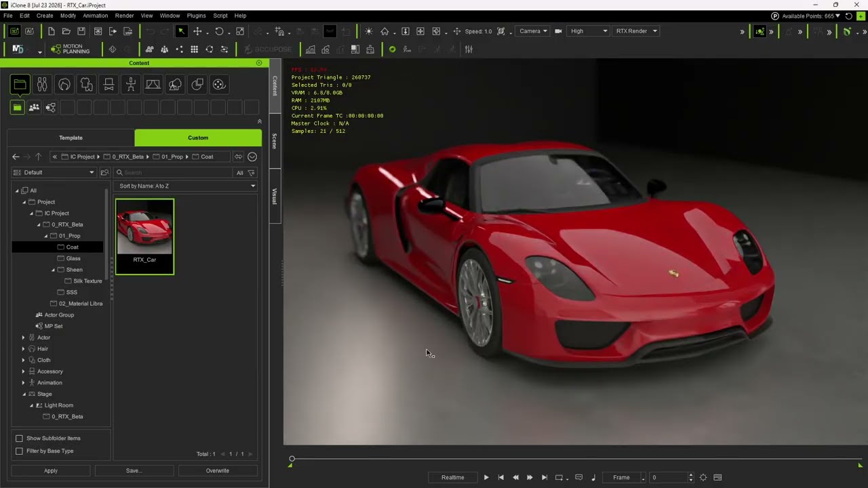
Task: Go up one folder level
Action: point(38,157)
